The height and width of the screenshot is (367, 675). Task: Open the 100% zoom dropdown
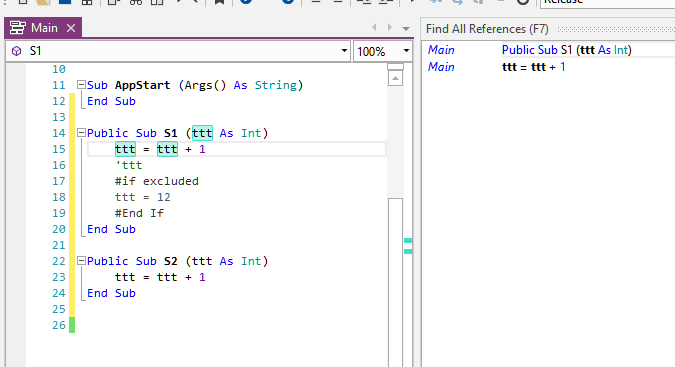tap(406, 51)
